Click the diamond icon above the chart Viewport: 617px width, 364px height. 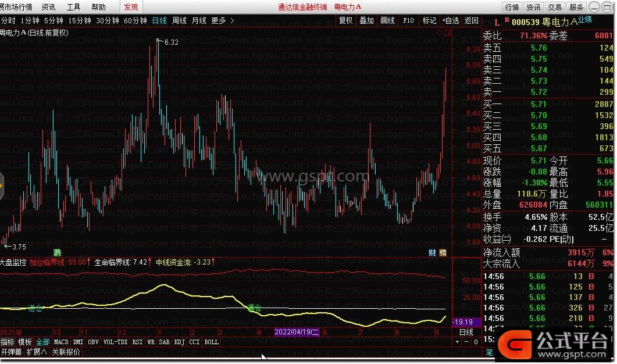click(439, 33)
